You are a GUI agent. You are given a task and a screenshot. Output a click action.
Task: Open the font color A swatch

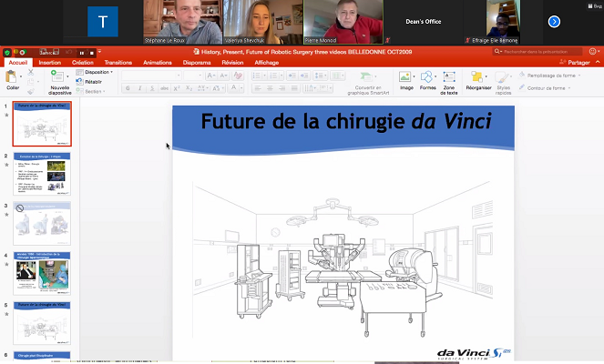click(233, 88)
